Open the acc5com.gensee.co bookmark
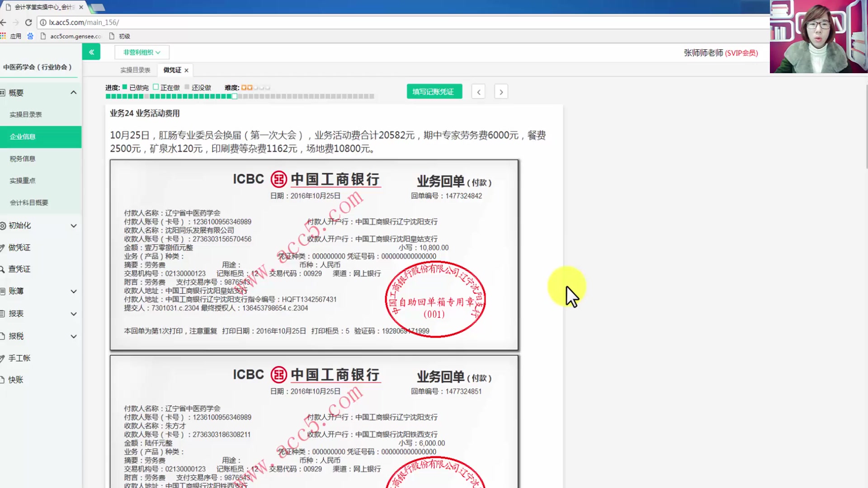This screenshot has height=488, width=868. pos(71,36)
